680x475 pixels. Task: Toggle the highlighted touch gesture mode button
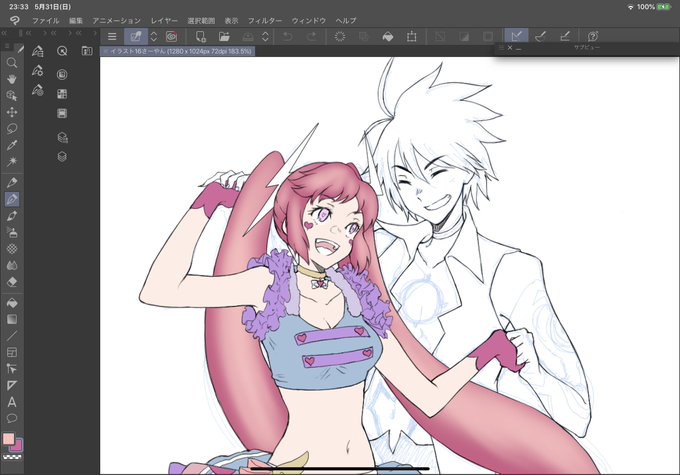(x=135, y=36)
